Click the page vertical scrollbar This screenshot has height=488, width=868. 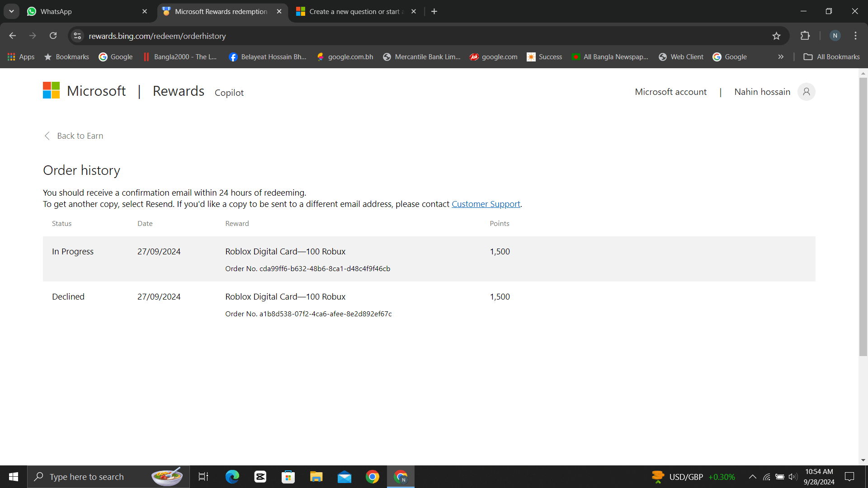[x=863, y=217]
